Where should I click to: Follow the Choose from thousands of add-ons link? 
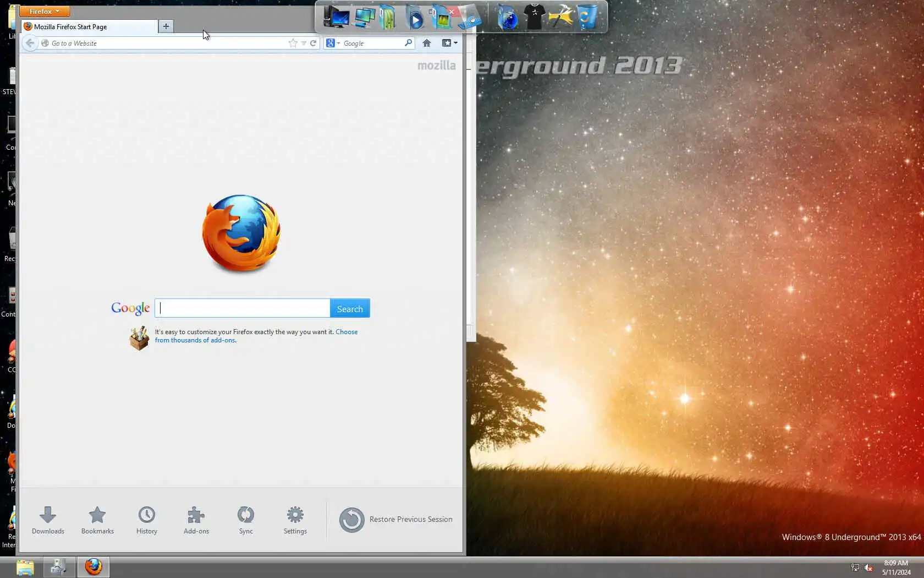[x=256, y=336]
